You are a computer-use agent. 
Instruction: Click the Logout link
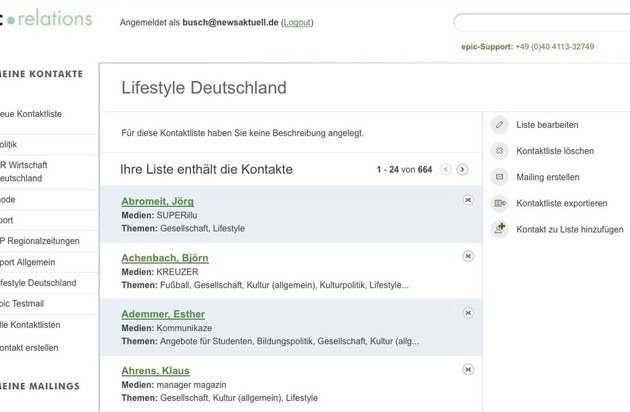pos(297,21)
